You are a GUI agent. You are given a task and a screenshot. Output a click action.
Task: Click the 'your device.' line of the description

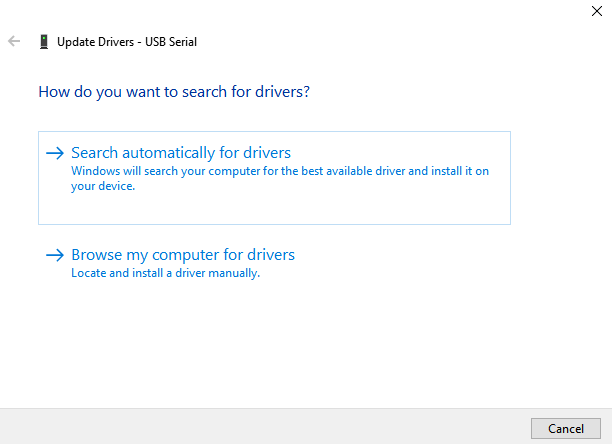103,186
